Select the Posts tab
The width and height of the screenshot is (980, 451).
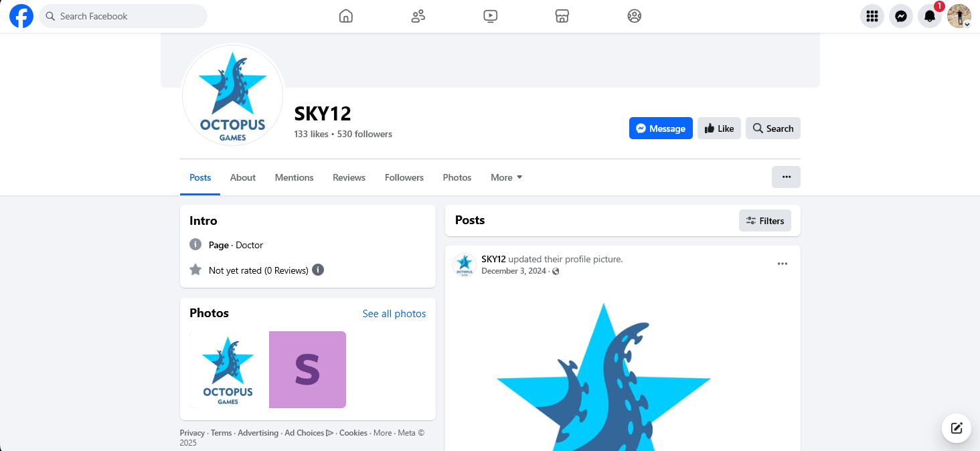point(200,177)
